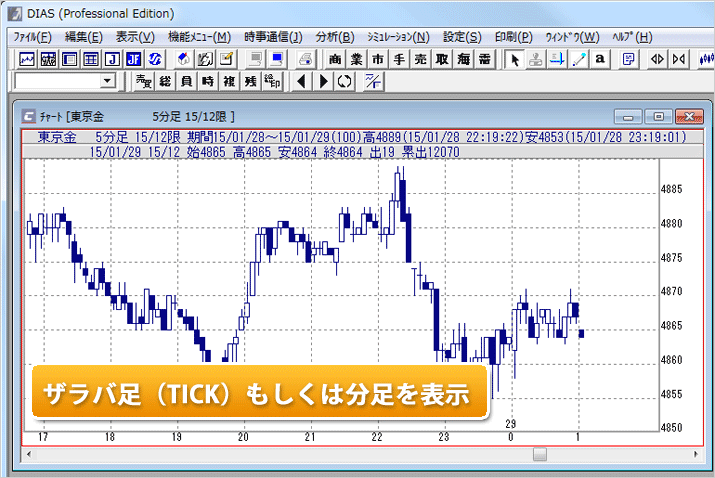715x478 pixels.
Task: Select the text 'a' annotation tool
Action: [599, 60]
